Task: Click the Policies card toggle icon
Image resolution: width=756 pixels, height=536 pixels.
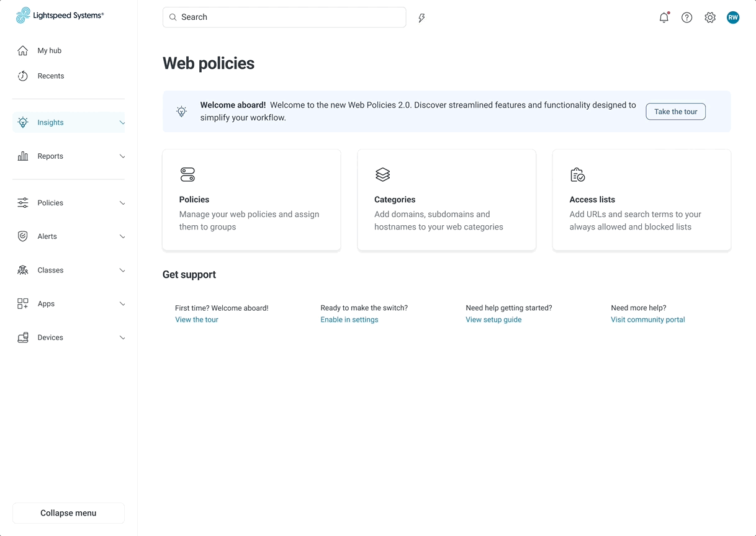Action: point(187,174)
